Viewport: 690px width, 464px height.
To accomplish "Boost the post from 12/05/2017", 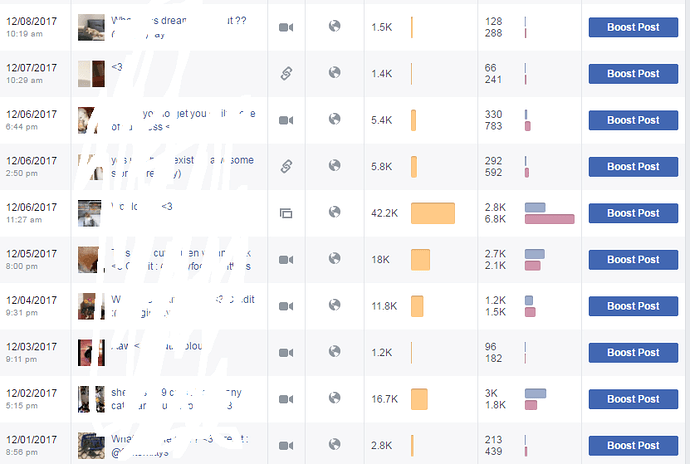I will [633, 260].
